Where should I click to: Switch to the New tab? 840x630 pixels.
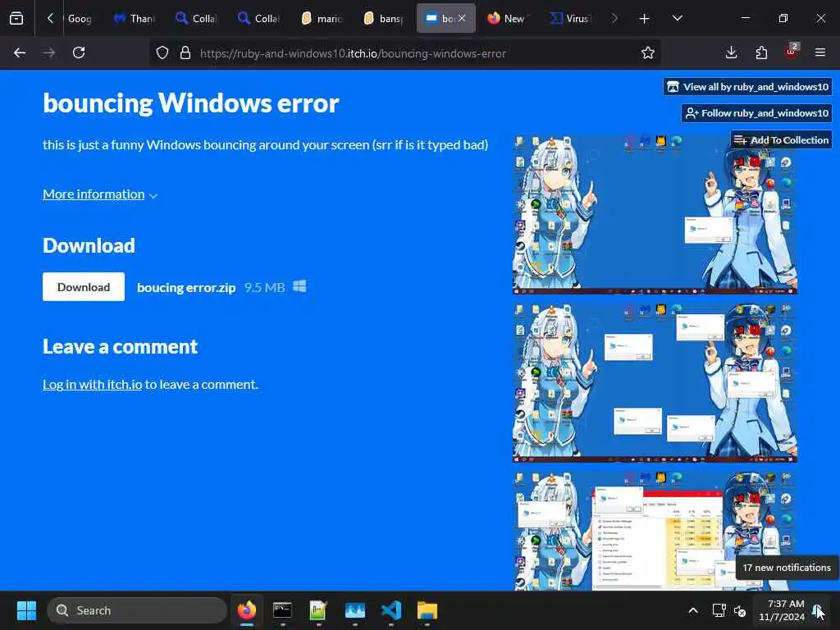pyautogui.click(x=506, y=18)
